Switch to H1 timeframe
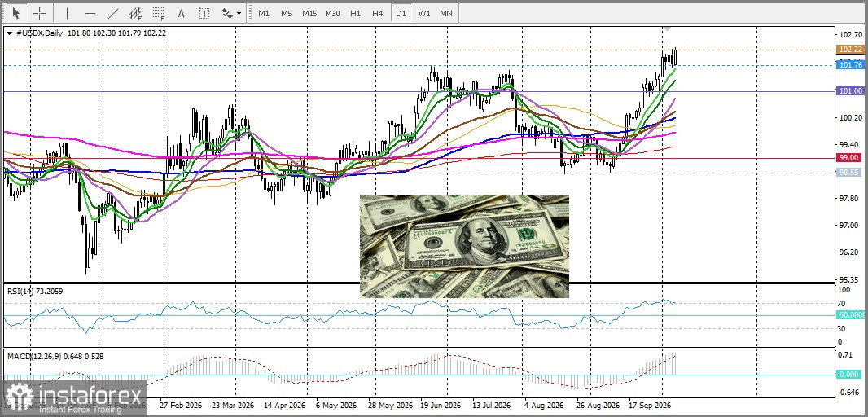 [x=355, y=13]
